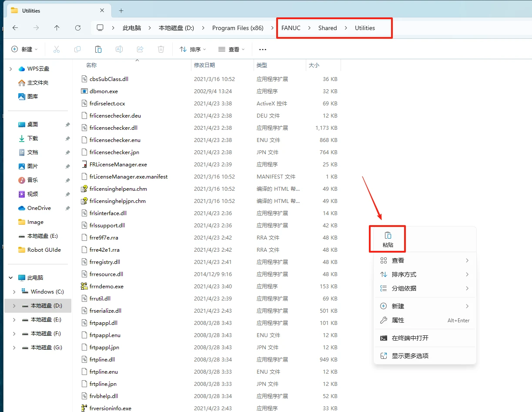Click the Share icon in the toolbar
Screen dimensions: 532x412
click(140, 49)
